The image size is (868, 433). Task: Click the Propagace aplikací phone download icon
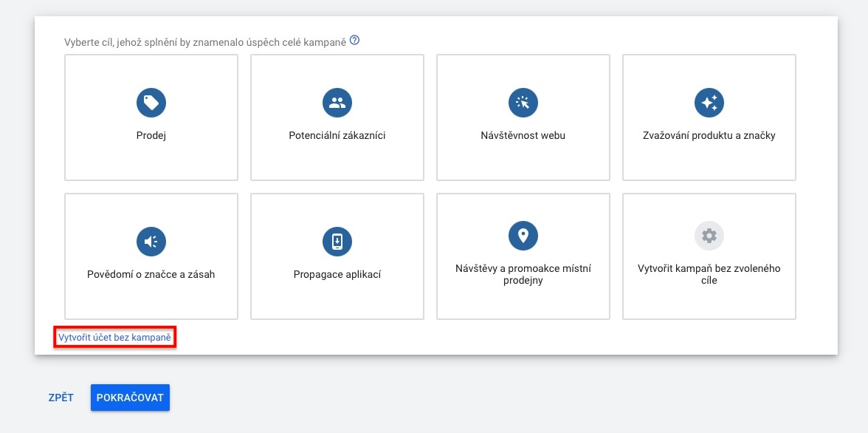(x=337, y=242)
